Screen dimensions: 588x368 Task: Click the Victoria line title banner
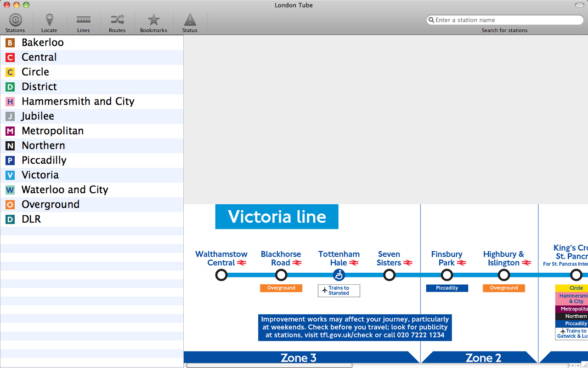click(x=277, y=217)
